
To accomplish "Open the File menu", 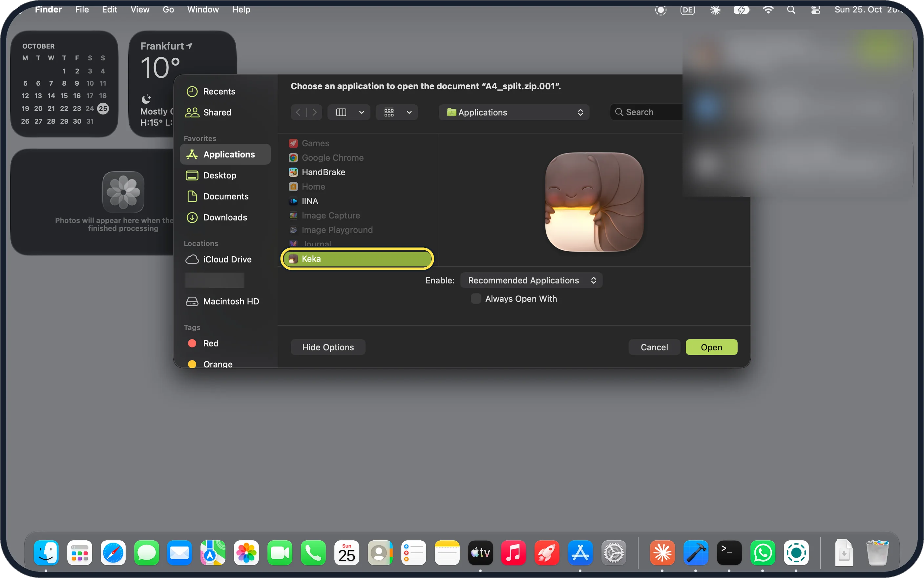I will (82, 10).
